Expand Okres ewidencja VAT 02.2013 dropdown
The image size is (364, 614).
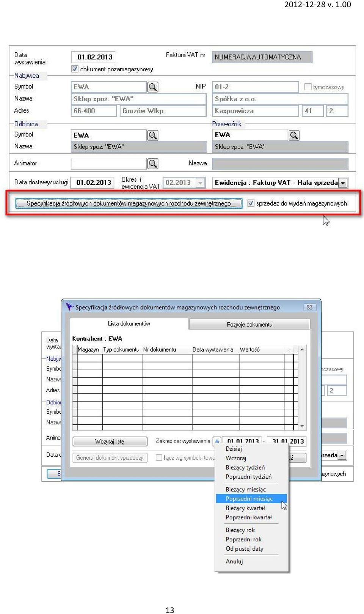point(201,183)
